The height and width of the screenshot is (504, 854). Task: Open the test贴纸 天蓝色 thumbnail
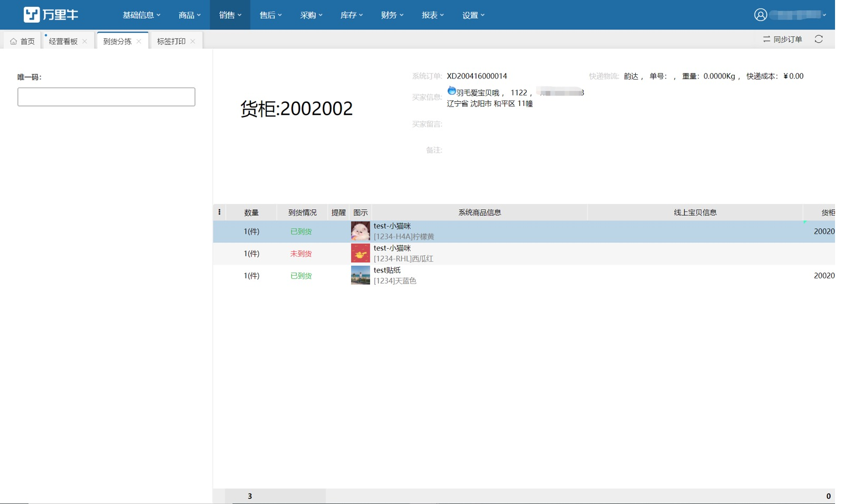tap(361, 275)
